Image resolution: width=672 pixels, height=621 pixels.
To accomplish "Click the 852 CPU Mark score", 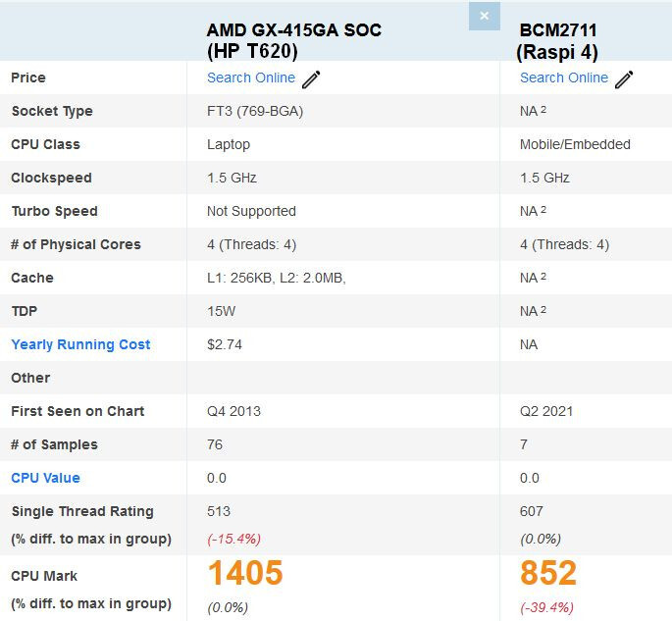I will [548, 573].
